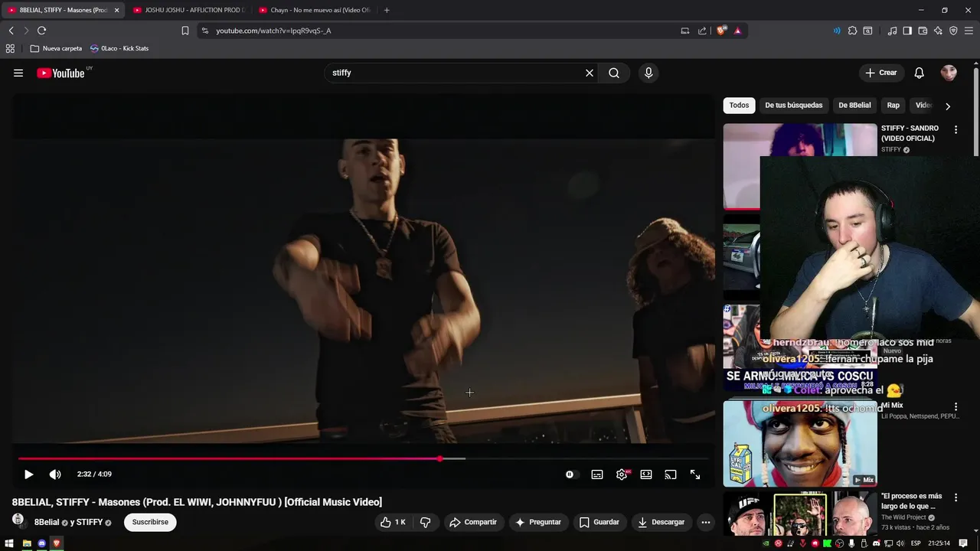Open the Mi Mix playlist thumbnail

[x=800, y=443]
